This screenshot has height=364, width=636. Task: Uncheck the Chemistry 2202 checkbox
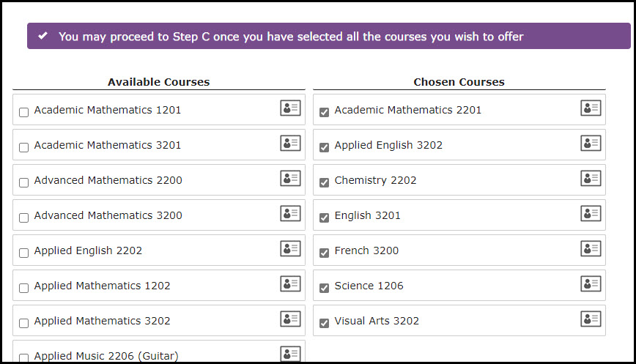pyautogui.click(x=324, y=182)
